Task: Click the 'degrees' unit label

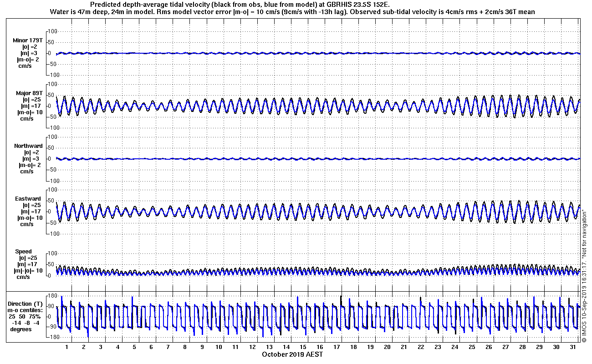Action: pyautogui.click(x=21, y=329)
